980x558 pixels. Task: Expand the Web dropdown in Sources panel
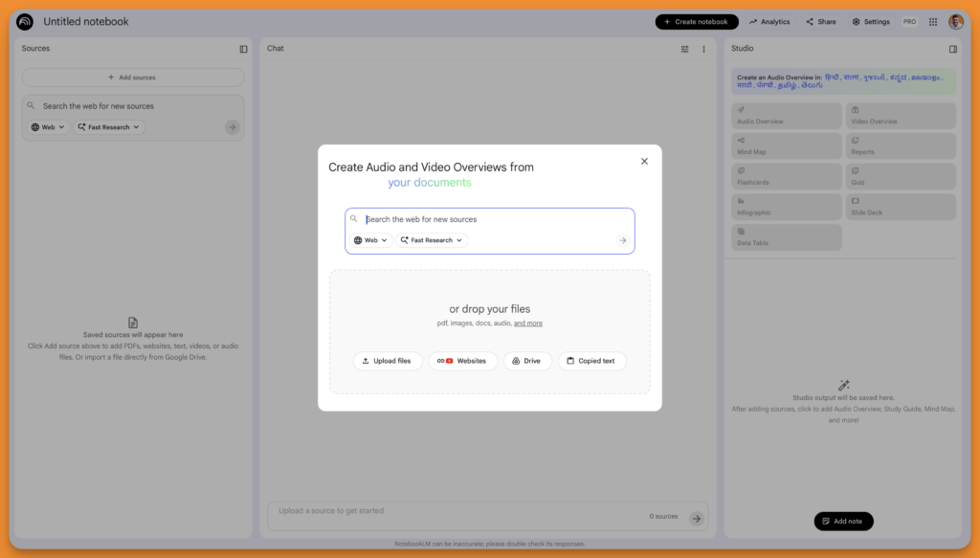[x=48, y=127]
